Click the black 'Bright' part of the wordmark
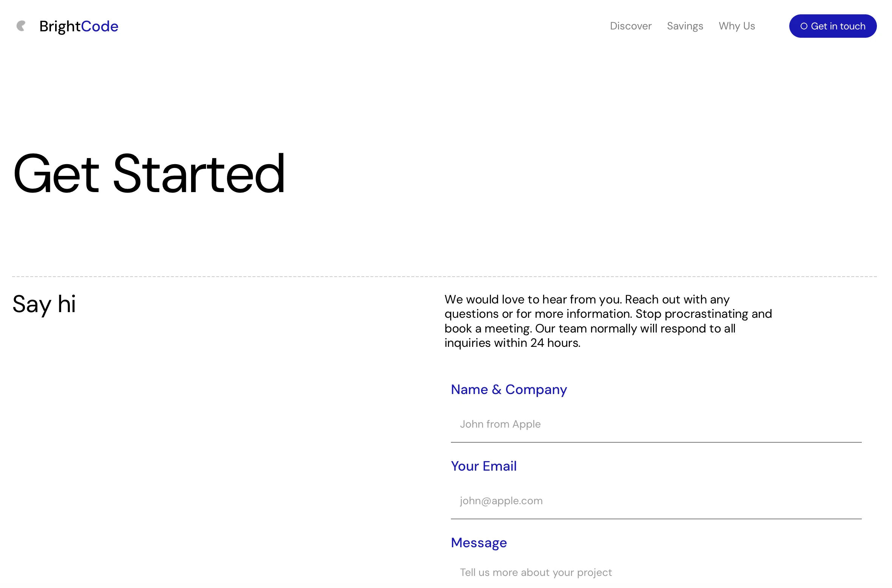Image resolution: width=892 pixels, height=588 pixels. 60,26
